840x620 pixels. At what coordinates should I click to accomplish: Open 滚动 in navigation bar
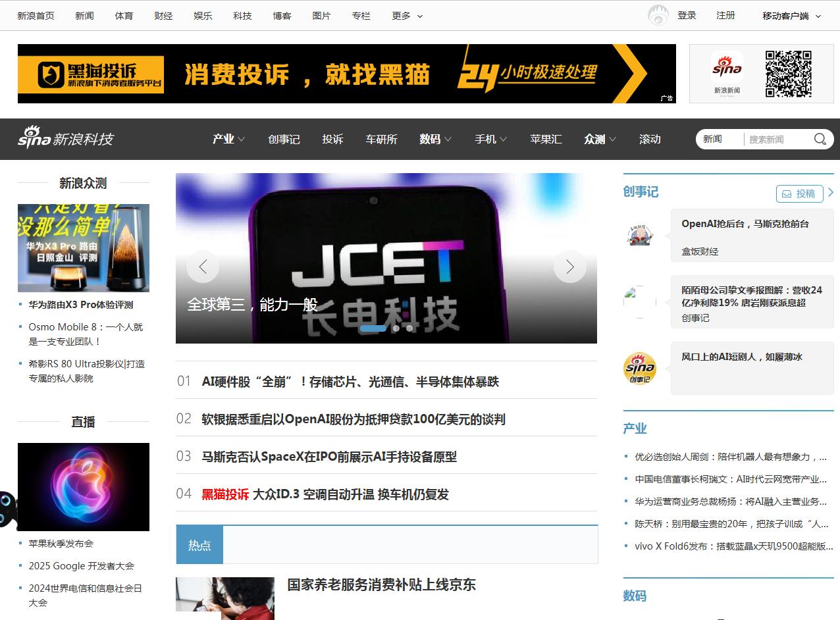[x=650, y=139]
